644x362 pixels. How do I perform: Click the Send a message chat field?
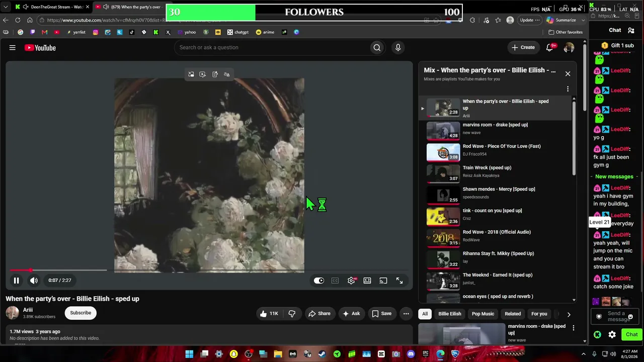point(616,316)
